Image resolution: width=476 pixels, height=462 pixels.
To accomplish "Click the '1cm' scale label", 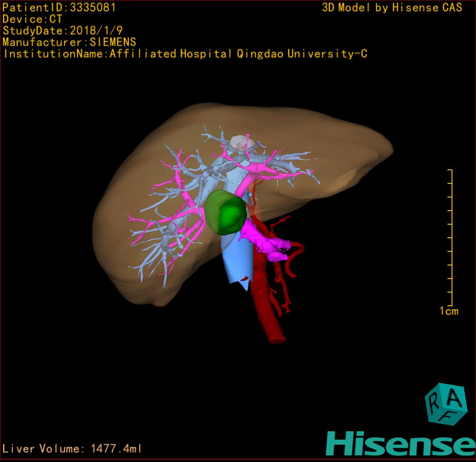I will (x=449, y=311).
